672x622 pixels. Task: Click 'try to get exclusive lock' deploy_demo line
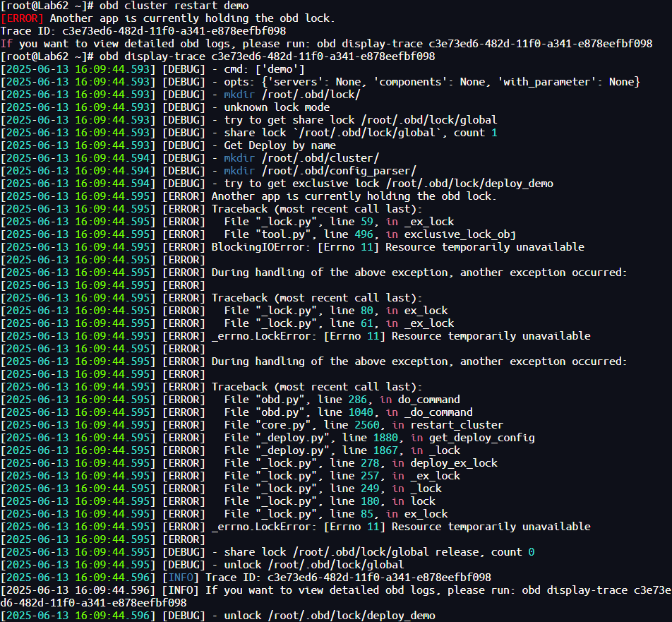tap(388, 184)
